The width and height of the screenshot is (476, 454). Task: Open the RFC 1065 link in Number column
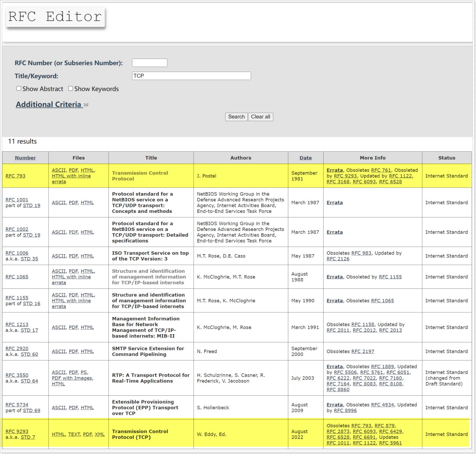pyautogui.click(x=17, y=277)
